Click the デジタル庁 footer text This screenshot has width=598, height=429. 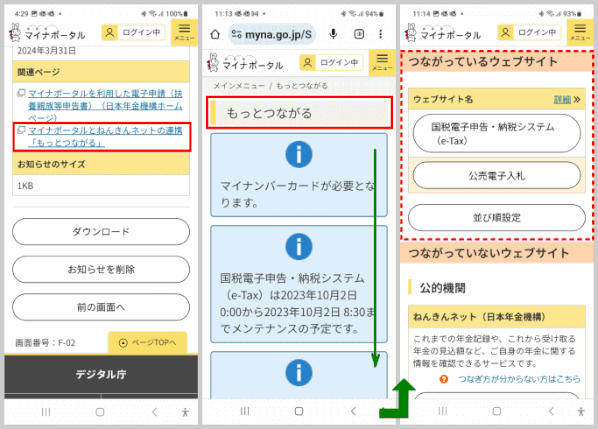101,374
